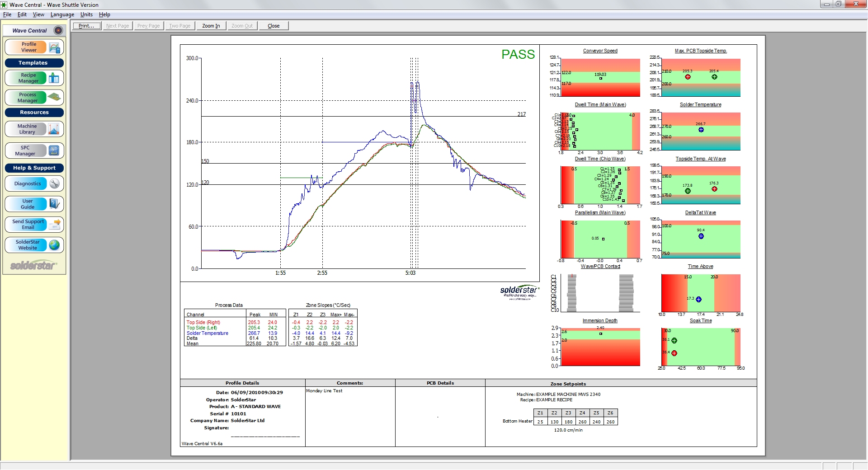Click the 5:03 time marker label
Screen dimensions: 868x470
click(x=410, y=273)
